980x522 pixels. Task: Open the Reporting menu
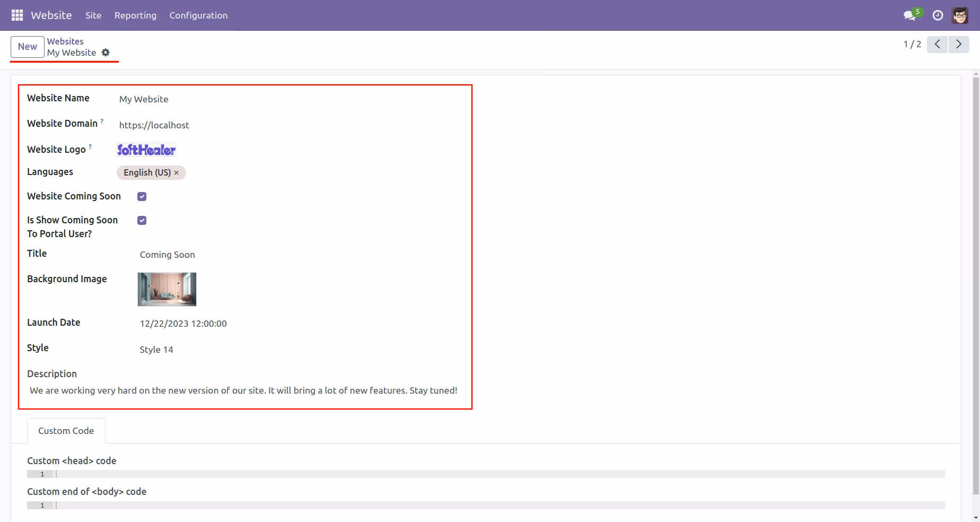point(135,15)
